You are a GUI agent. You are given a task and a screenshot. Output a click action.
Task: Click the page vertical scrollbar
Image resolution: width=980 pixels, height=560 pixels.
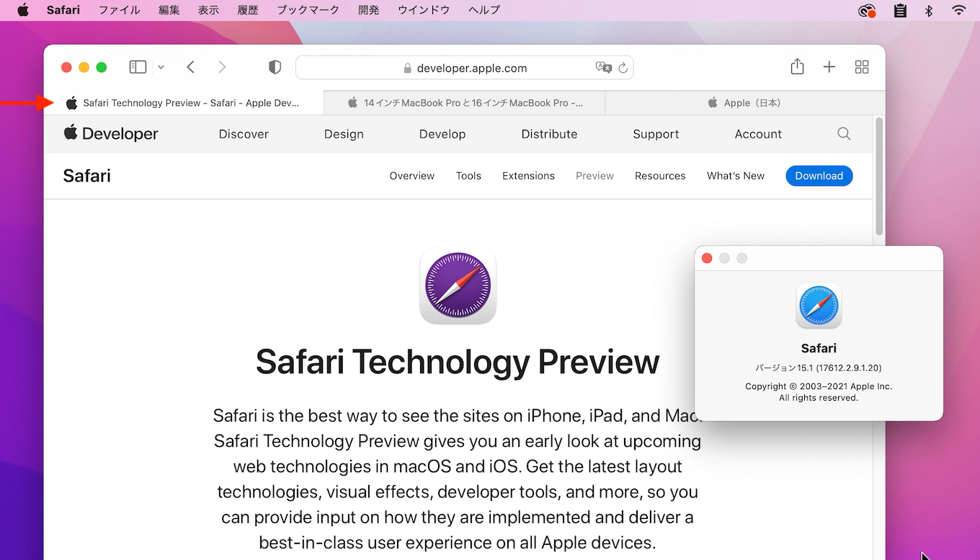pyautogui.click(x=879, y=177)
